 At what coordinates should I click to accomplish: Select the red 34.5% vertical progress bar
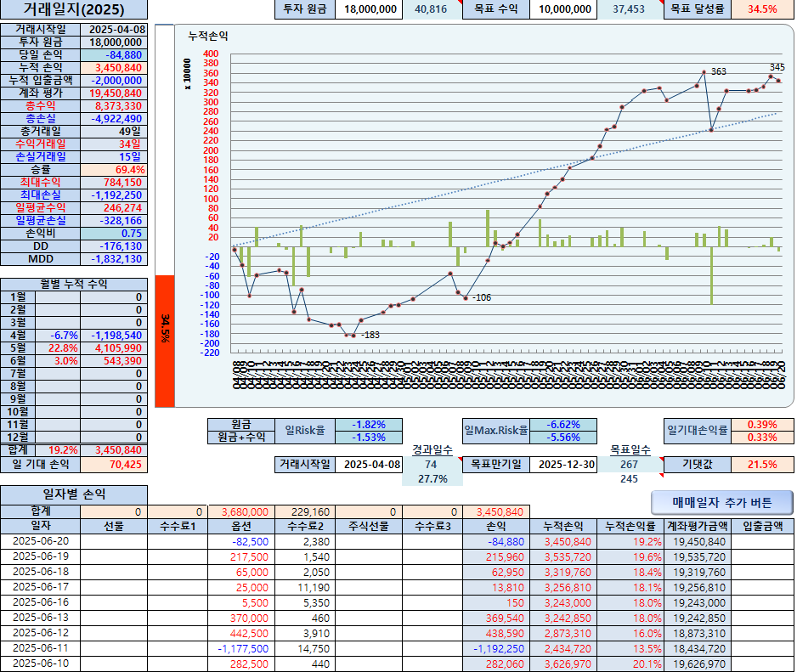165,341
